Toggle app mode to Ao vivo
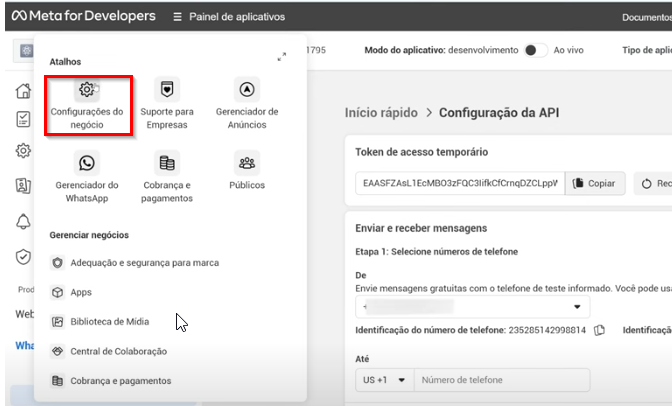The image size is (672, 406). click(536, 50)
